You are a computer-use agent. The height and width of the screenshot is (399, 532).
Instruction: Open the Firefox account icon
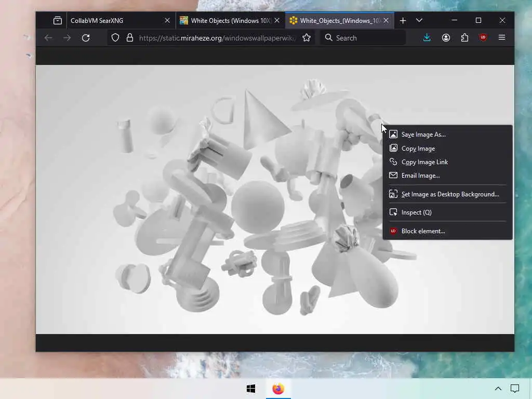[x=446, y=37]
